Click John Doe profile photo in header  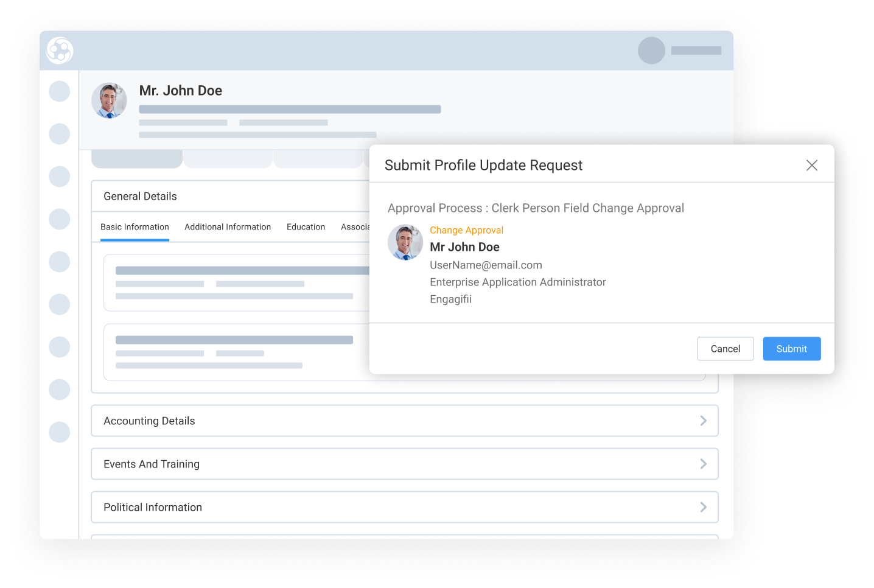pos(109,100)
